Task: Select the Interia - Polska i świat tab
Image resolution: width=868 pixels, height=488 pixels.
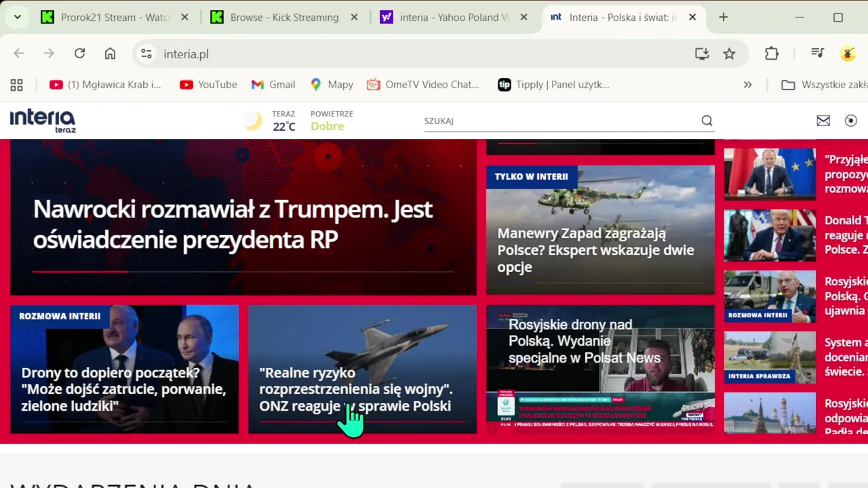Action: point(623,18)
